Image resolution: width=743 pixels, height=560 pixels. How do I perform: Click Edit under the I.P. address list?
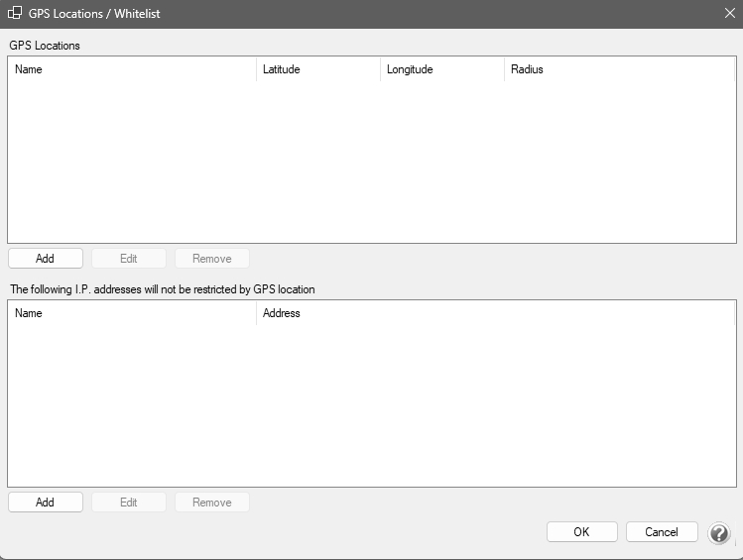128,503
